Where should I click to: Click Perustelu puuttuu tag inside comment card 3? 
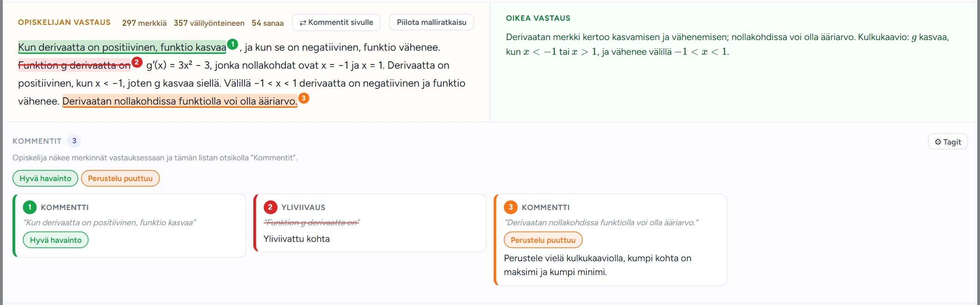click(x=543, y=240)
